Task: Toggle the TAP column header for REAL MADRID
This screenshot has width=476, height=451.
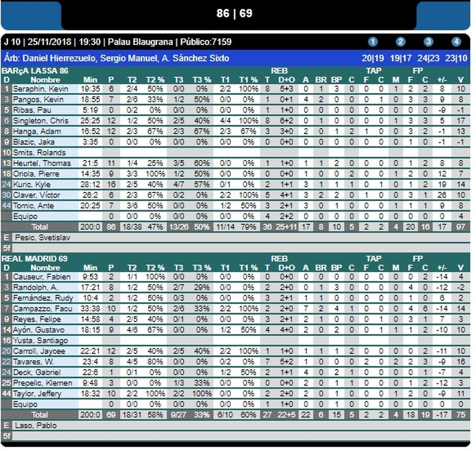Action: [374, 259]
